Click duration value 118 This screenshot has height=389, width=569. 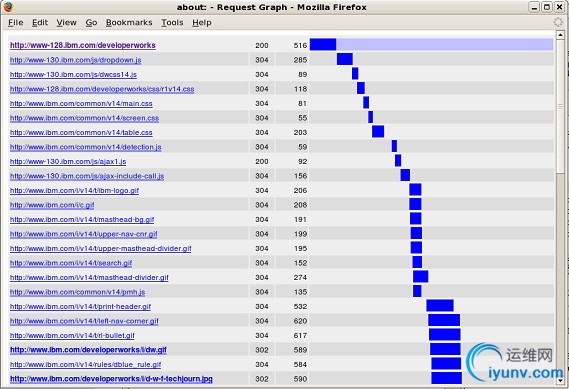tap(300, 89)
